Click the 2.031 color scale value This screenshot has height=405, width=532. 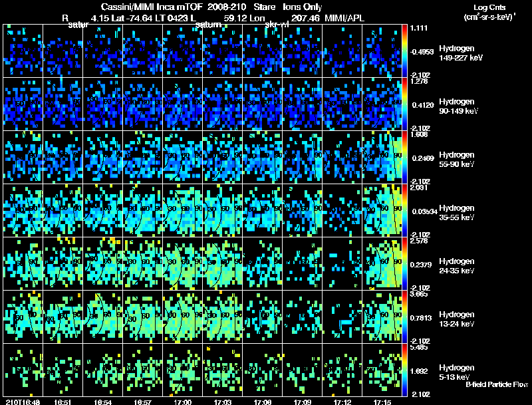pyautogui.click(x=419, y=188)
